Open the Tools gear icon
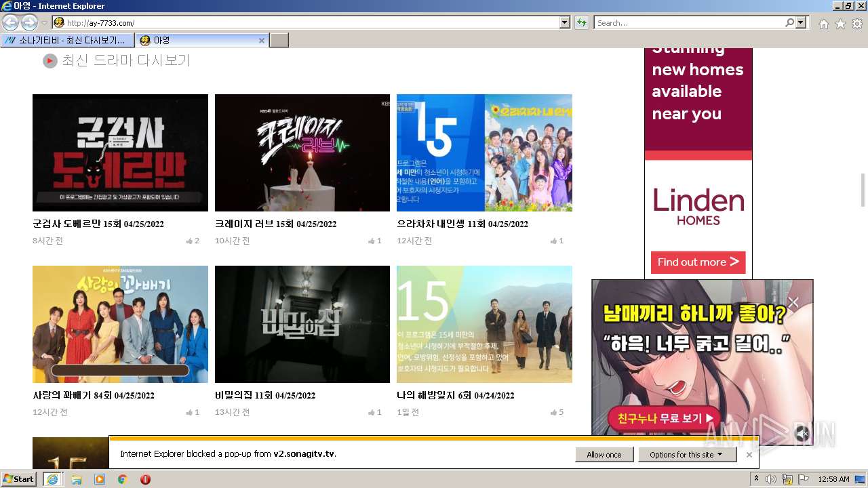The width and height of the screenshot is (868, 488). click(x=857, y=24)
